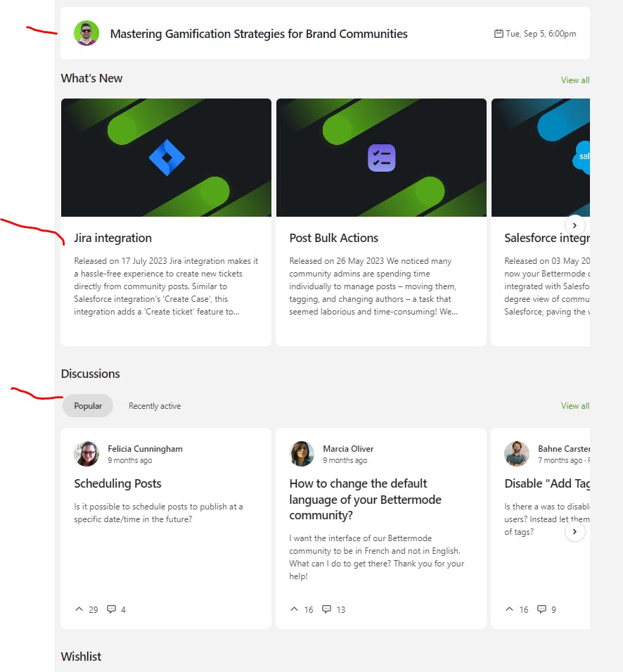Screen dimensions: 623x672
Task: Open the Jira integration article title
Action: [x=113, y=238]
